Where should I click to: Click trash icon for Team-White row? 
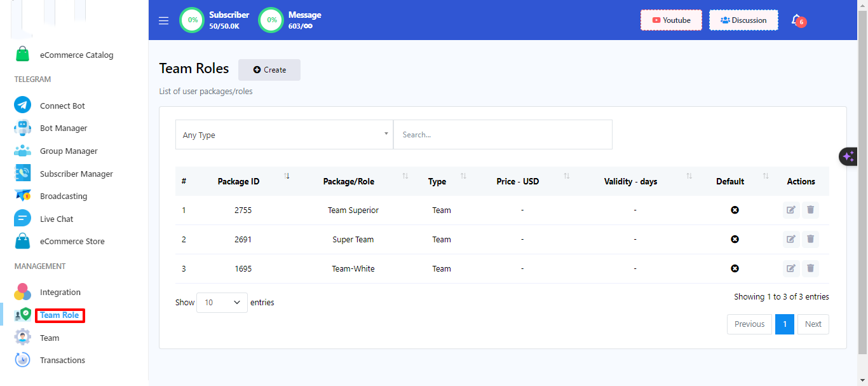coord(810,268)
